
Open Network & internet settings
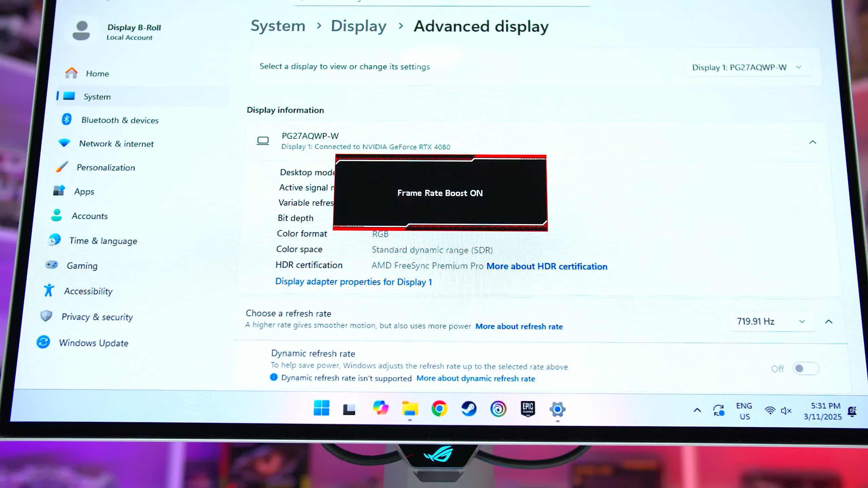click(116, 144)
